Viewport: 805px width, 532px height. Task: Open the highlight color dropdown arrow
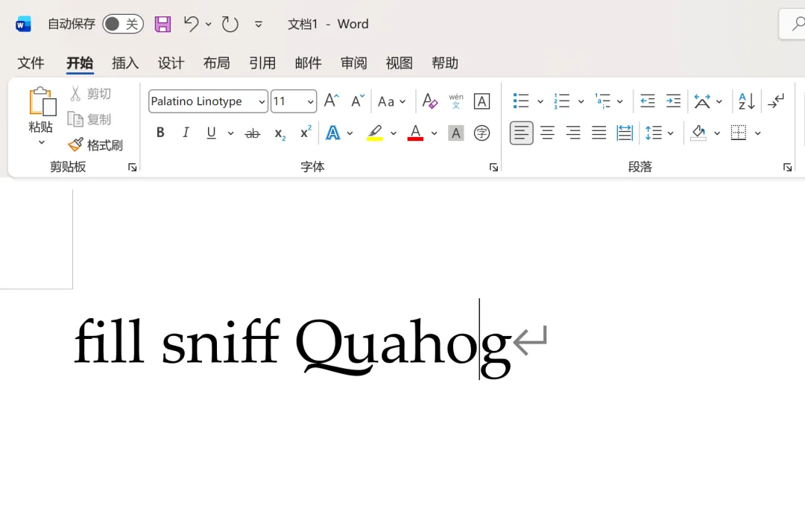[x=394, y=133]
